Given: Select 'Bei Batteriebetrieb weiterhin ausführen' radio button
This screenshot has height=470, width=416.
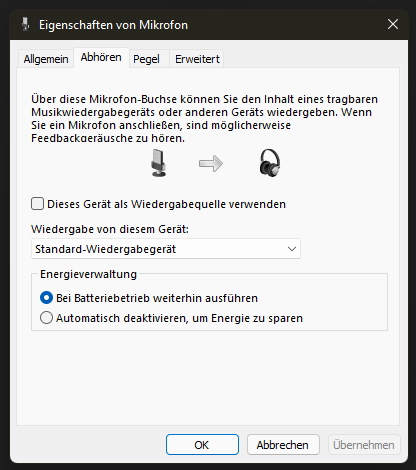Looking at the screenshot, I should [46, 298].
